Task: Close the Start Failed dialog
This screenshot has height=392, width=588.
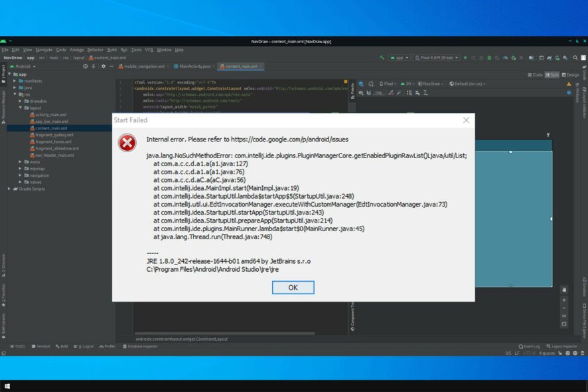Action: pyautogui.click(x=466, y=120)
